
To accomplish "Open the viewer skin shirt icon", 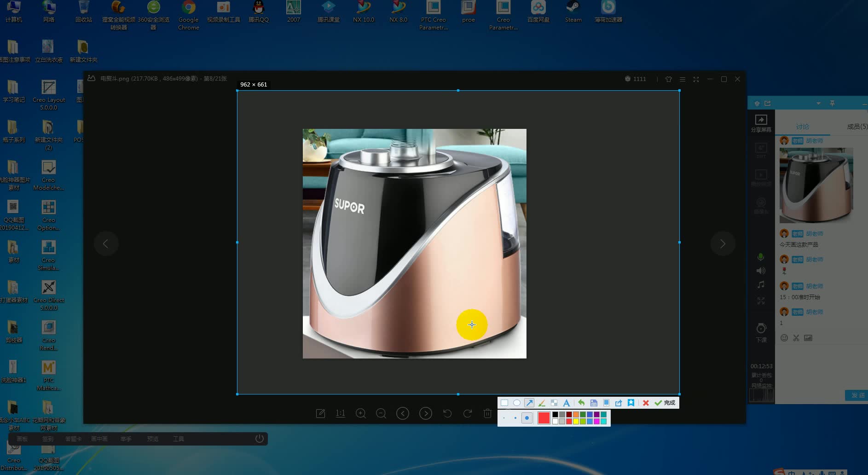I will [x=669, y=79].
